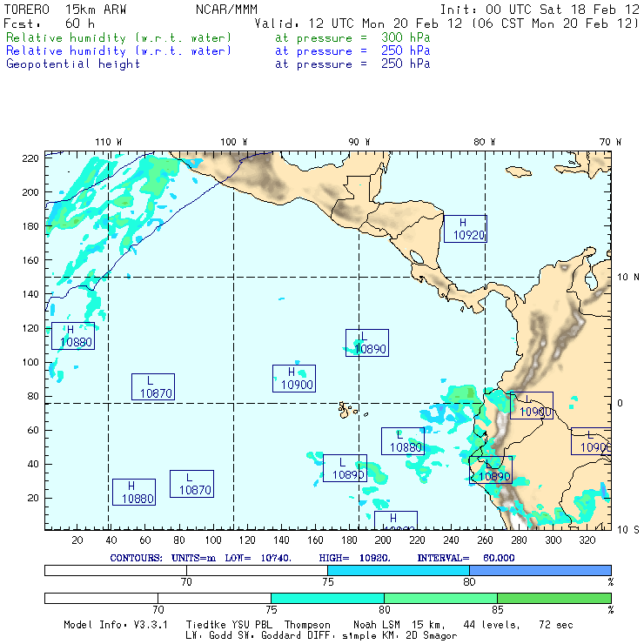Click the '90 W' longitude label
Image resolution: width=644 pixels, height=644 pixels.
click(x=359, y=142)
